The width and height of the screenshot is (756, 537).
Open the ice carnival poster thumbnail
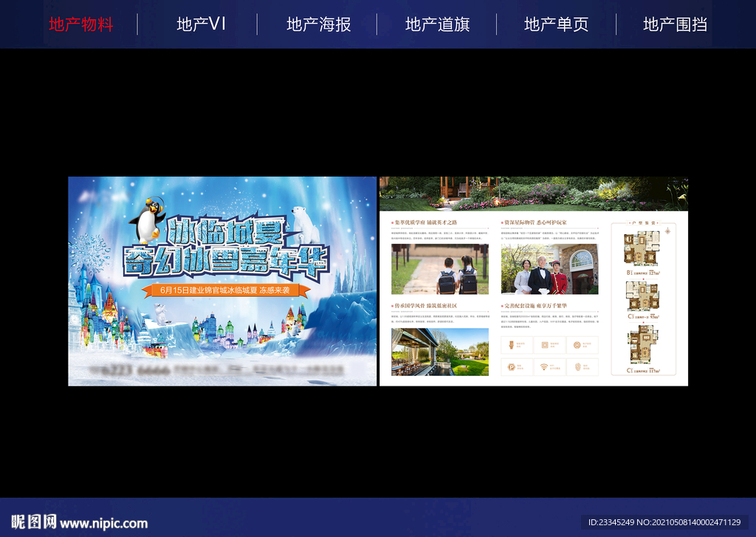tap(222, 281)
